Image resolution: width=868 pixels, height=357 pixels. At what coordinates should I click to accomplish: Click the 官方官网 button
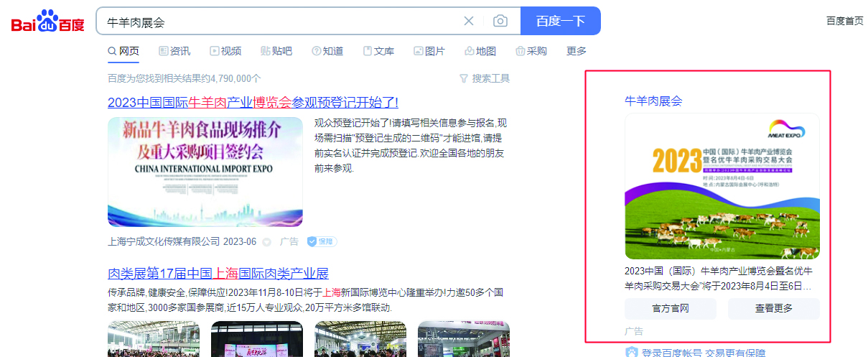671,309
